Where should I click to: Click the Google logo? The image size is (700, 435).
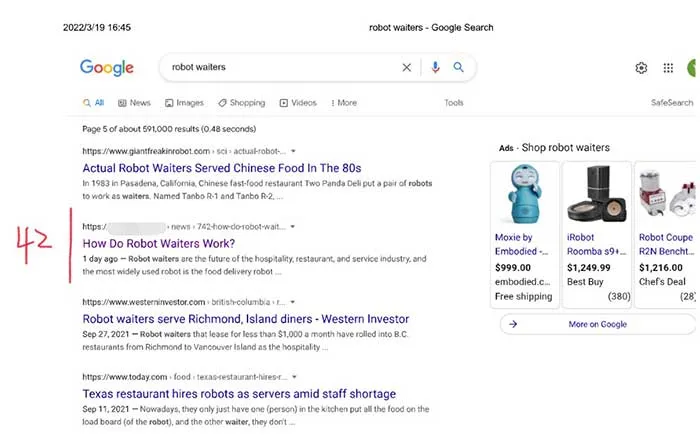point(107,68)
